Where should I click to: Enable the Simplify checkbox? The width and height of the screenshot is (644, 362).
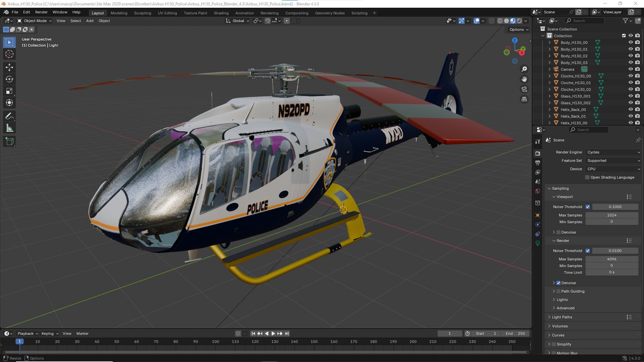tap(554, 344)
